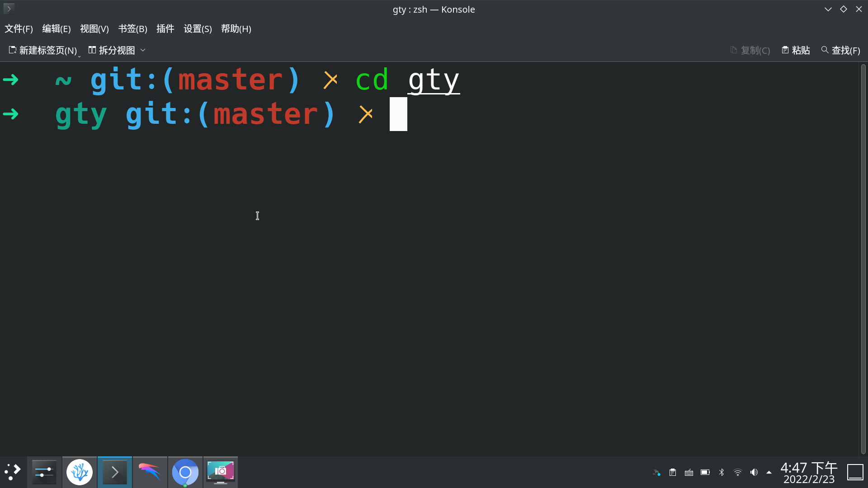Image resolution: width=868 pixels, height=488 pixels.
Task: Click the underlined gty in the terminal
Action: 434,81
